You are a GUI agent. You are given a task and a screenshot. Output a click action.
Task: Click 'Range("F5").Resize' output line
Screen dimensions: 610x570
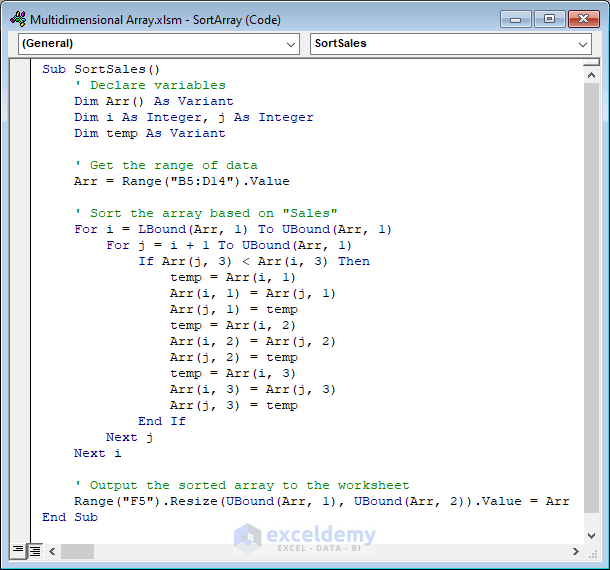pyautogui.click(x=322, y=501)
